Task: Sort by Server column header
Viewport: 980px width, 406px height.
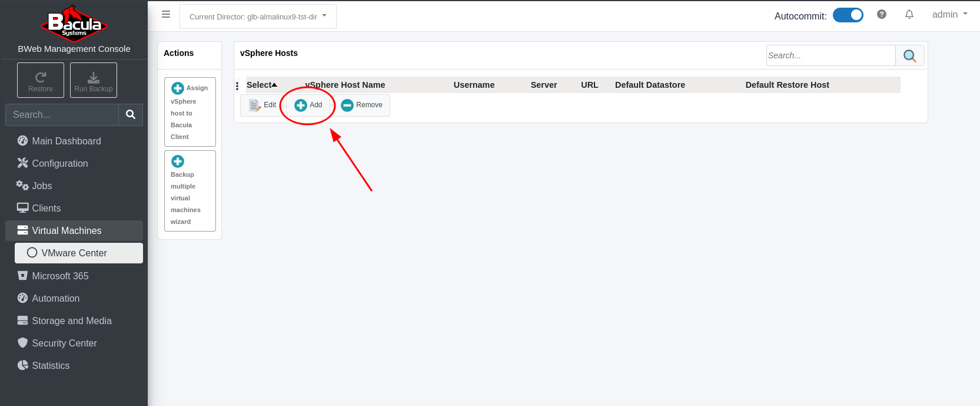Action: [544, 85]
